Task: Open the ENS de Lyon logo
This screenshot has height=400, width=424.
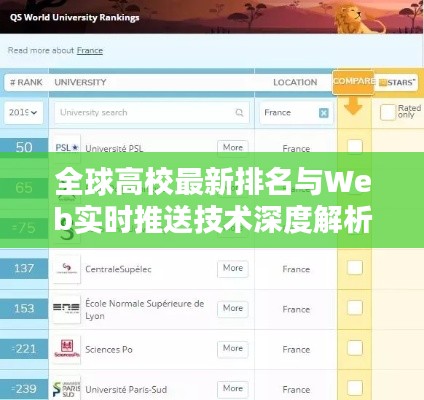Action: point(67,309)
